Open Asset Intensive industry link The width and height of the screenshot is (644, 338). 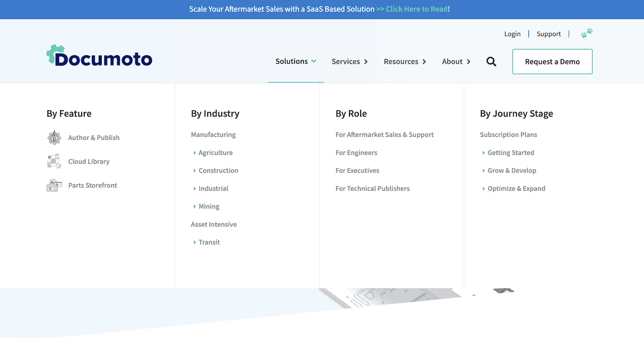point(214,224)
